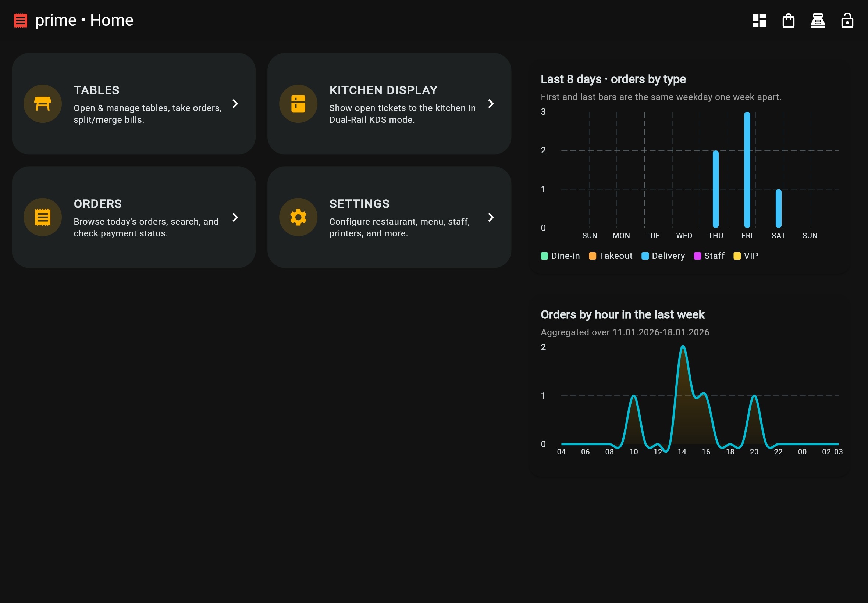Open the shopping bag takeout icon
868x603 pixels.
pos(788,20)
